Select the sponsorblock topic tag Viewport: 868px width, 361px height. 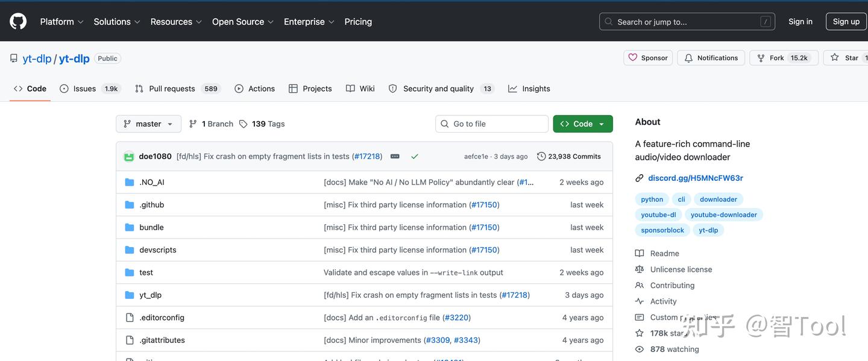click(662, 230)
